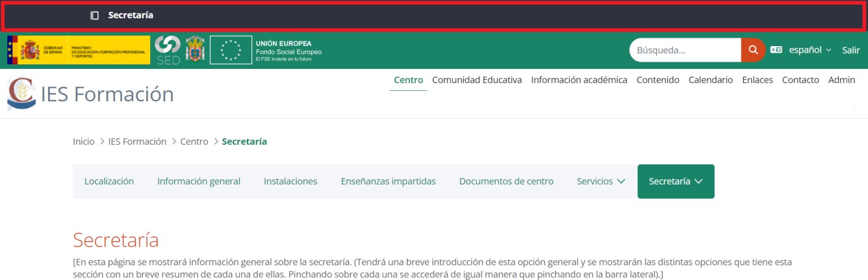The width and height of the screenshot is (868, 280).
Task: Toggle the sidebar panel icon beside Secretaría
Action: pyautogui.click(x=95, y=15)
